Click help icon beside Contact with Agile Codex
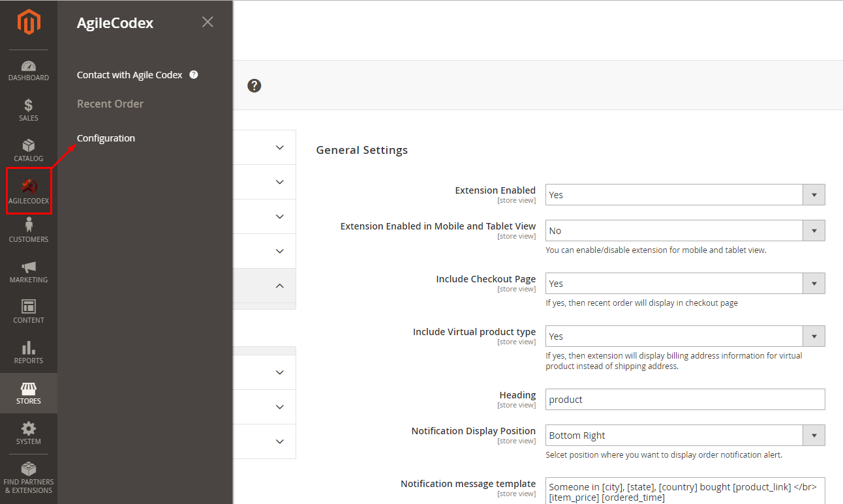This screenshot has width=843, height=504. coord(194,74)
